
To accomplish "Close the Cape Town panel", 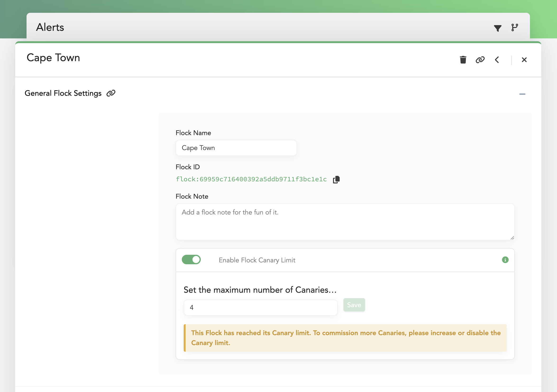I will tap(524, 59).
